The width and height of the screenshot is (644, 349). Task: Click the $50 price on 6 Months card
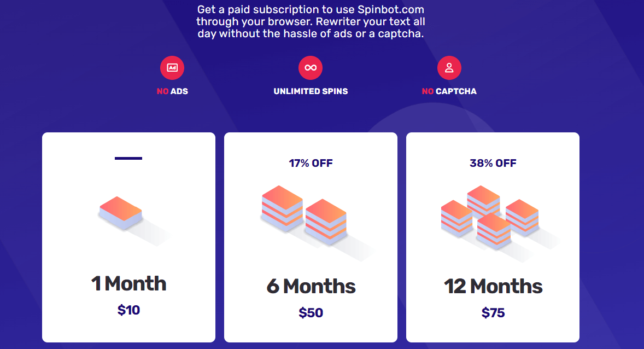311,312
